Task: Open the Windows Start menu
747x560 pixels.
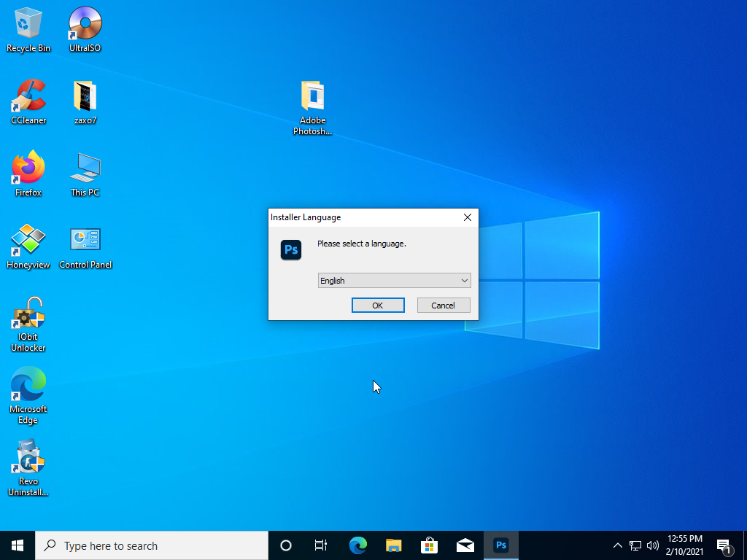Action: click(18, 545)
